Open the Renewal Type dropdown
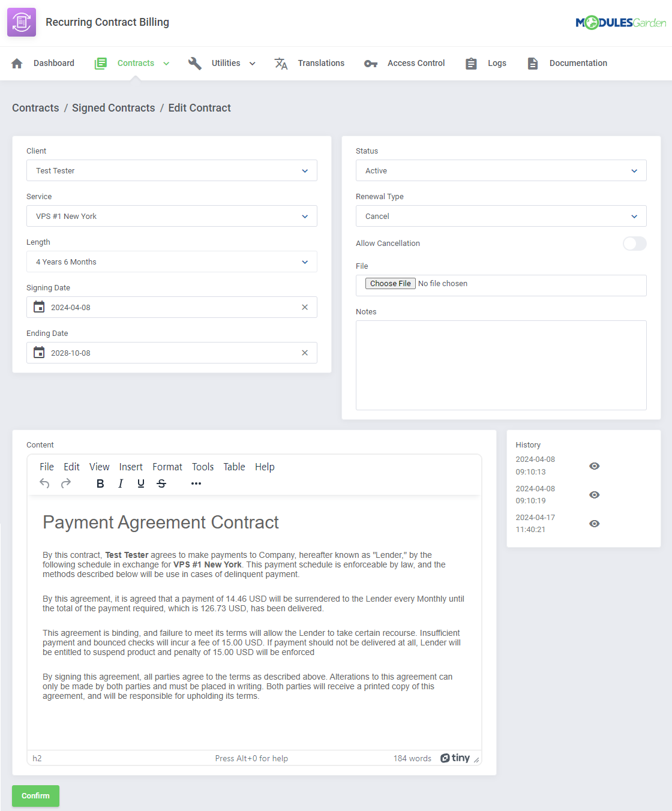 tap(501, 216)
